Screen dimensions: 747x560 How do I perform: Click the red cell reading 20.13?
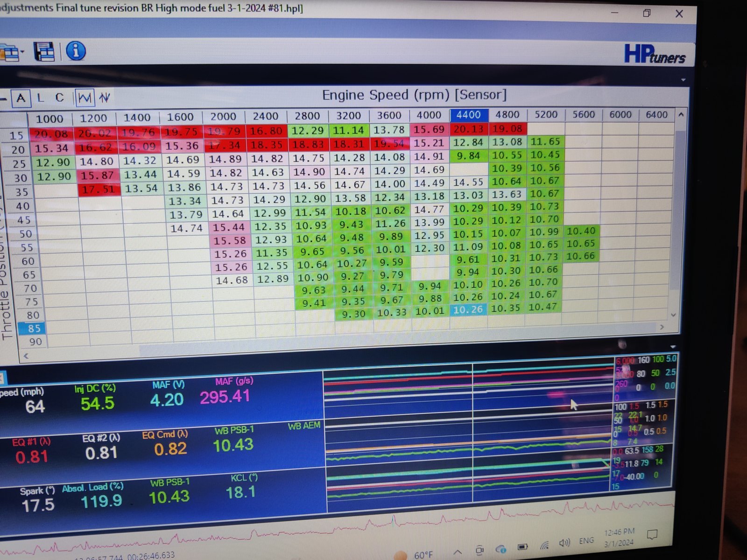coord(469,129)
